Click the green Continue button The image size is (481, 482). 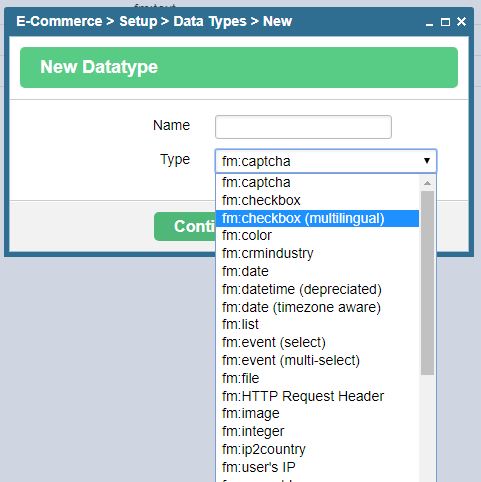click(185, 226)
